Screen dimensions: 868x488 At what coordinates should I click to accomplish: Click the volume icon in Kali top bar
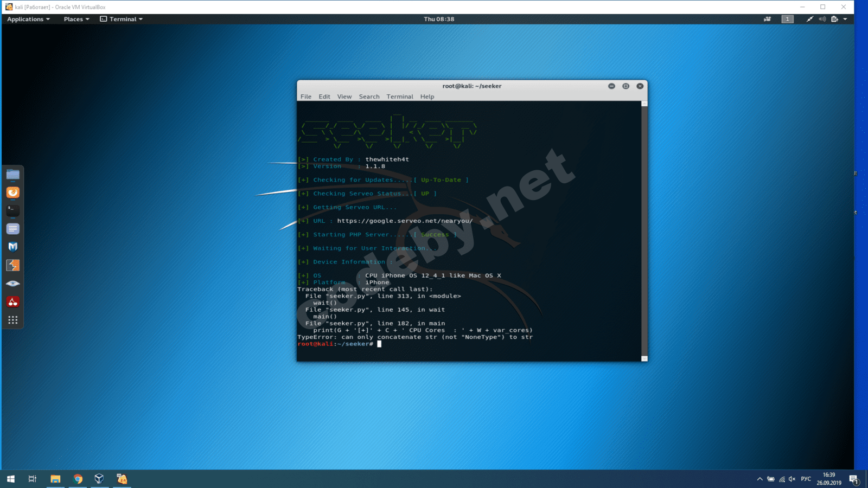[822, 19]
